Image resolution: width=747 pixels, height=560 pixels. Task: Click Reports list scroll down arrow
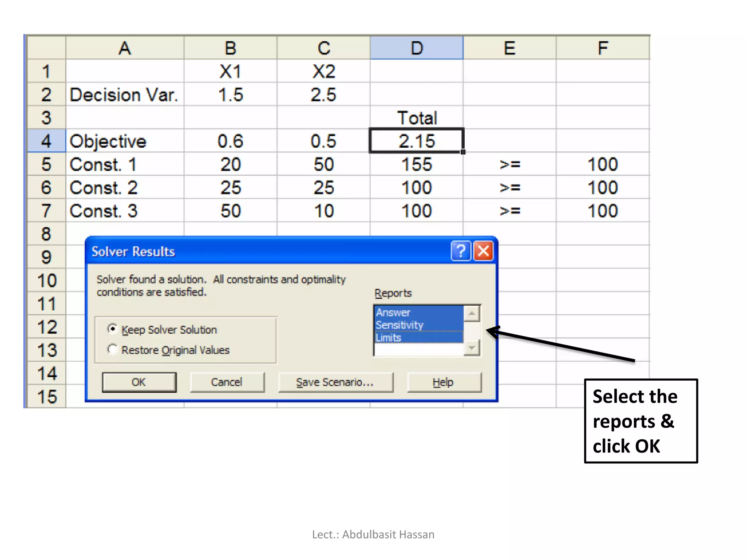pyautogui.click(x=472, y=348)
